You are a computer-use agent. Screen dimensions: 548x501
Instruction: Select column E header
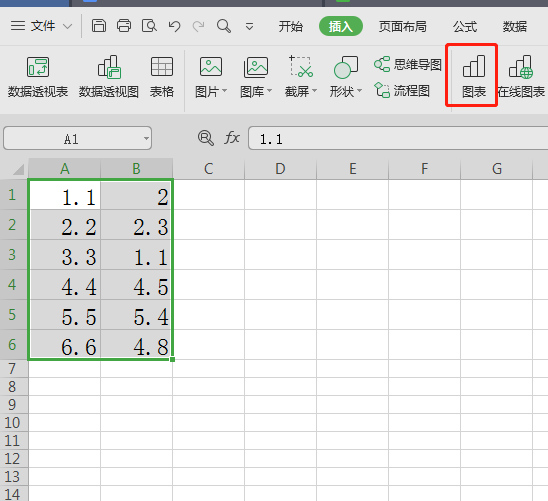click(353, 169)
